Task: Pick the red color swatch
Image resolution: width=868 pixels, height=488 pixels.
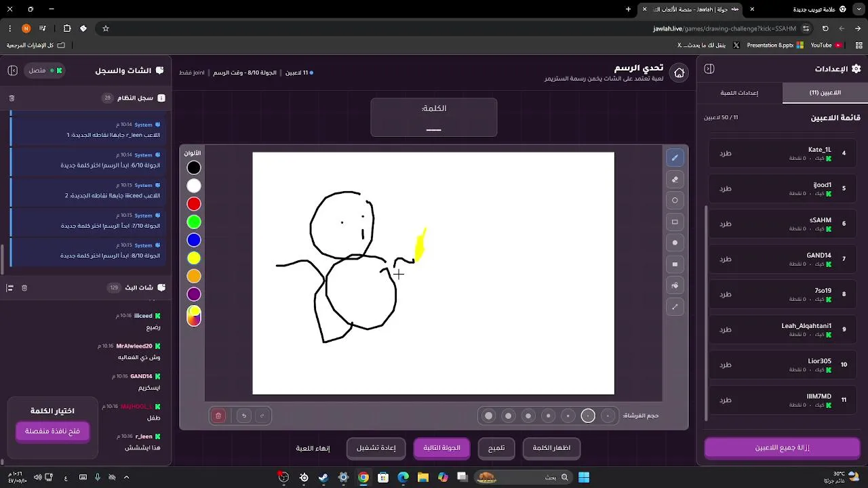Action: tap(194, 204)
